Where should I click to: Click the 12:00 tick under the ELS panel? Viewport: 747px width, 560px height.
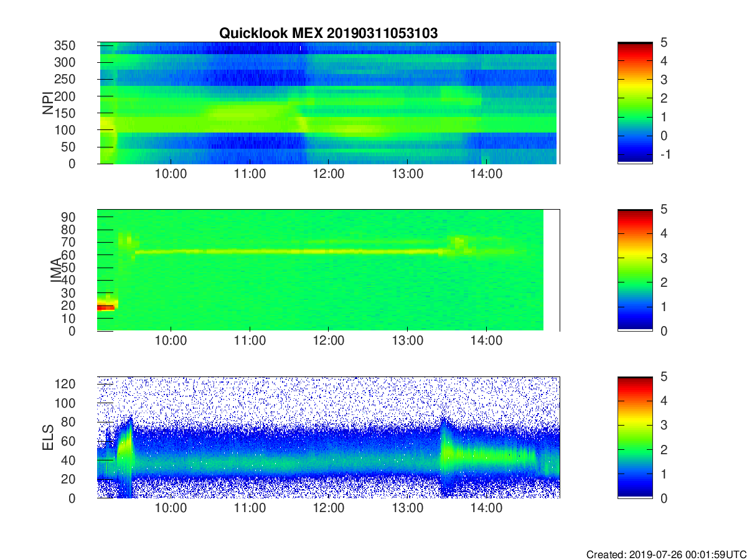click(329, 508)
